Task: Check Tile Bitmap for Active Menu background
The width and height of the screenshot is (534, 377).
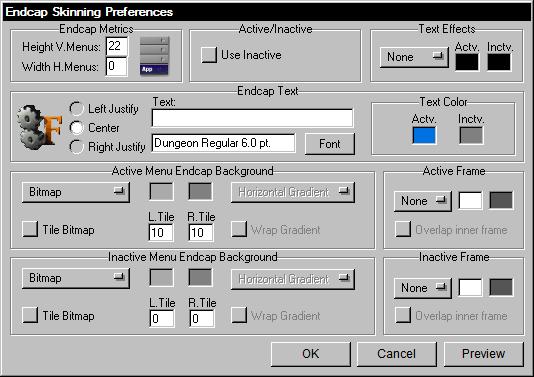Action: [30, 229]
